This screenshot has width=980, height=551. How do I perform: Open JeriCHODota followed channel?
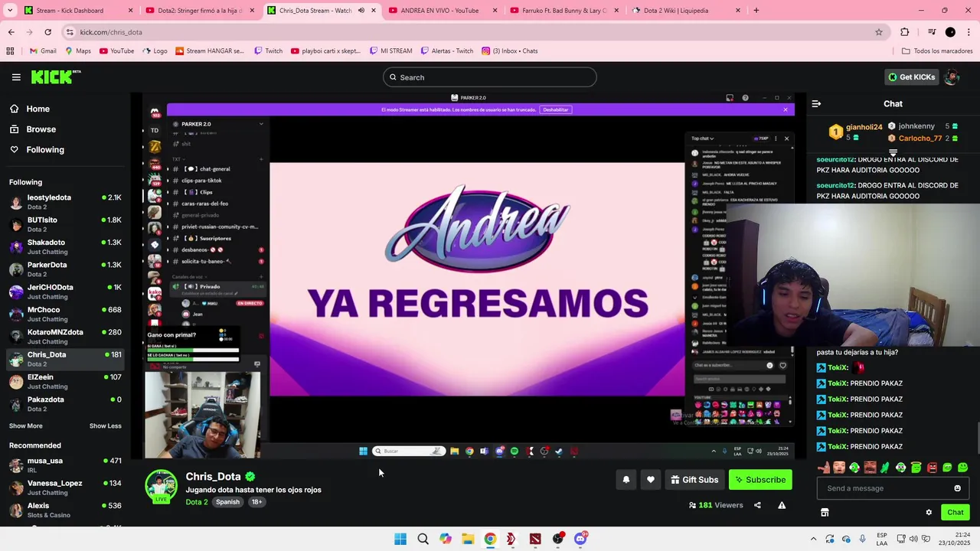point(65,292)
